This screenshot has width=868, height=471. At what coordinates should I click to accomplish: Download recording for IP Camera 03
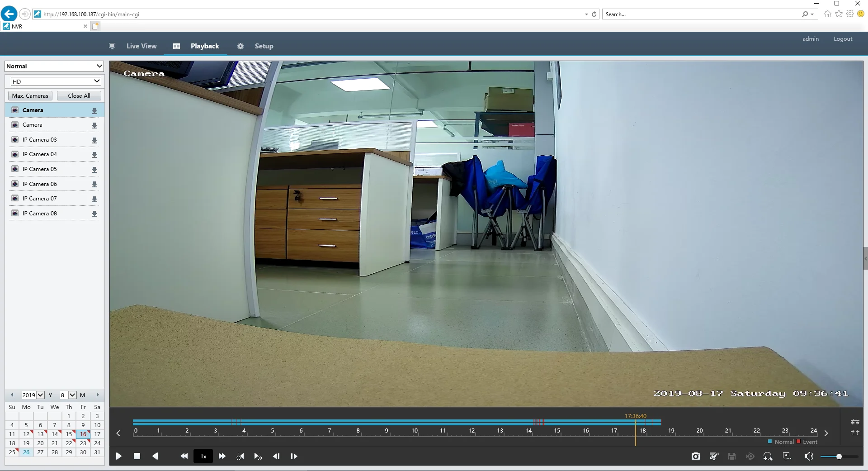(x=94, y=140)
